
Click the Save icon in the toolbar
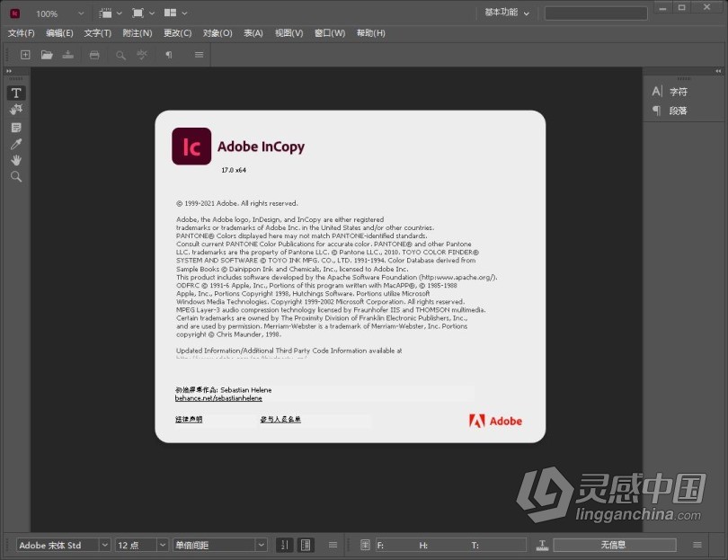68,55
